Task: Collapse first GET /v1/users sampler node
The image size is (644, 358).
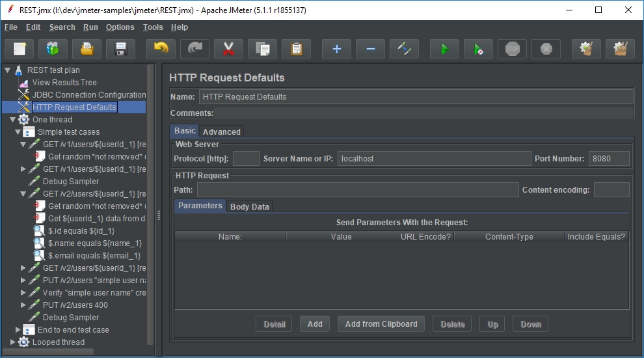Action: coord(23,145)
